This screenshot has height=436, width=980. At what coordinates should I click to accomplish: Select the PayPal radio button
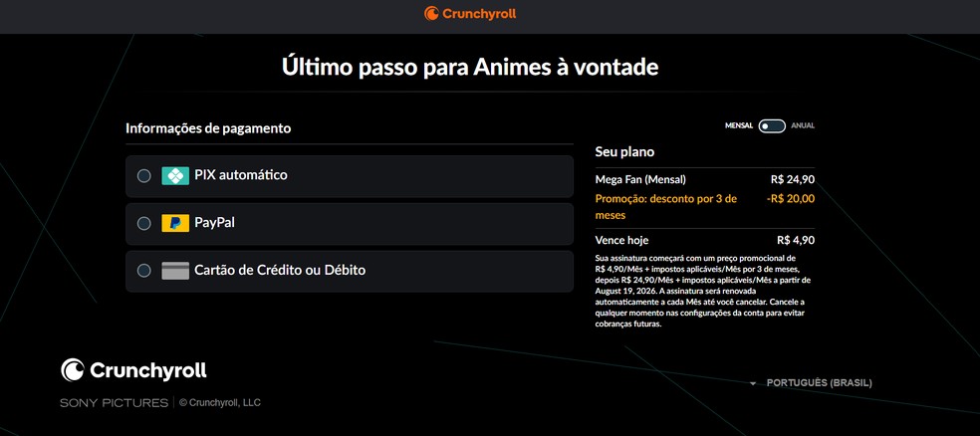[x=143, y=223]
